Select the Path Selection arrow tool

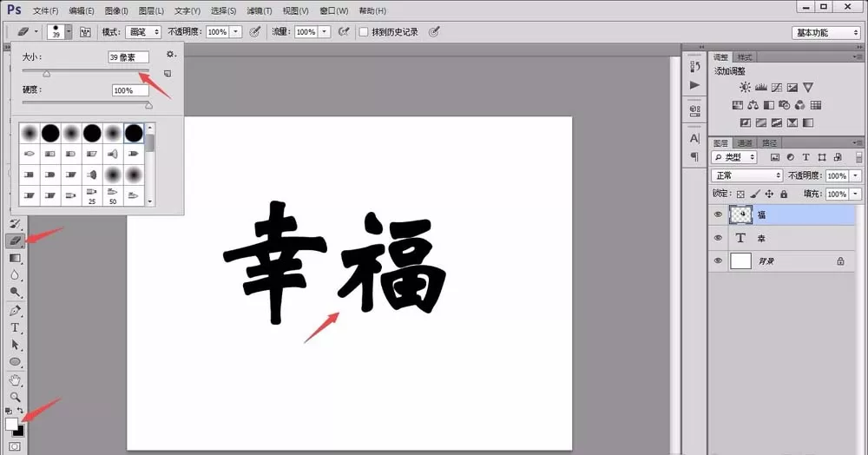pyautogui.click(x=15, y=345)
